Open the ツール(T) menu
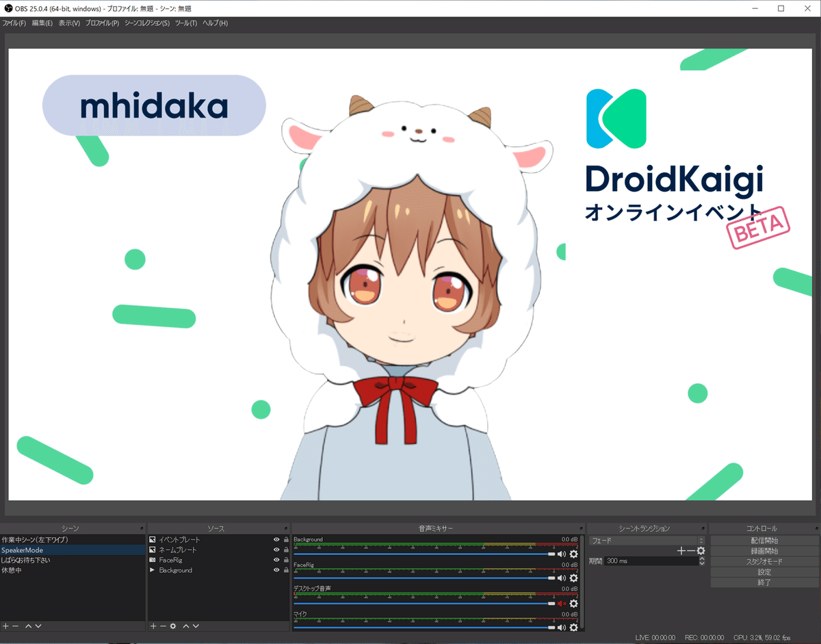The image size is (821, 644). click(x=186, y=23)
